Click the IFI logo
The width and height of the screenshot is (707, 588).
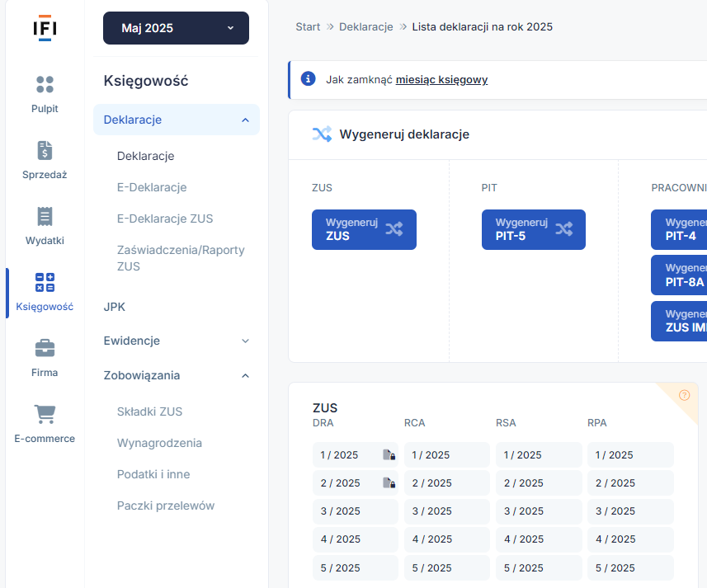pos(45,28)
